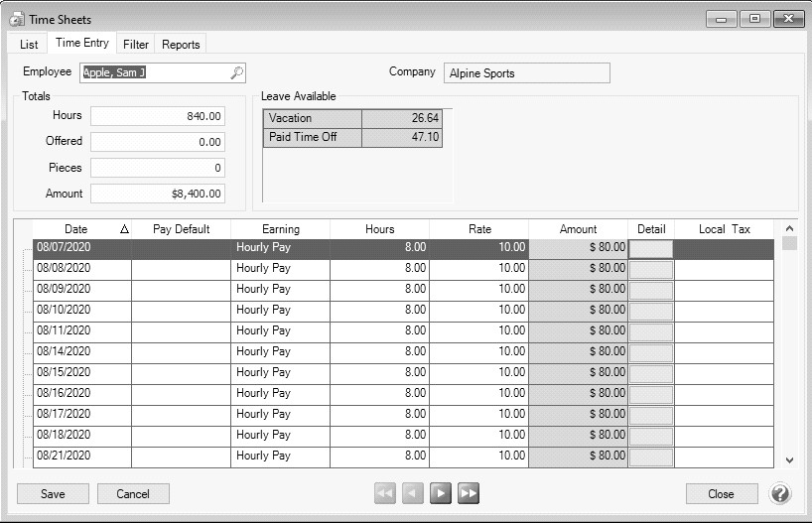
Task: Jump to the last record arrow
Action: (x=469, y=493)
